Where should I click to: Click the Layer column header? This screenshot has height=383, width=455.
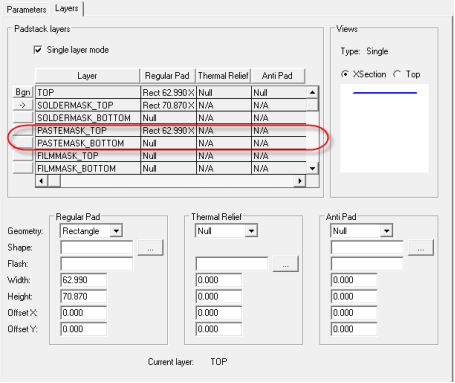87,76
